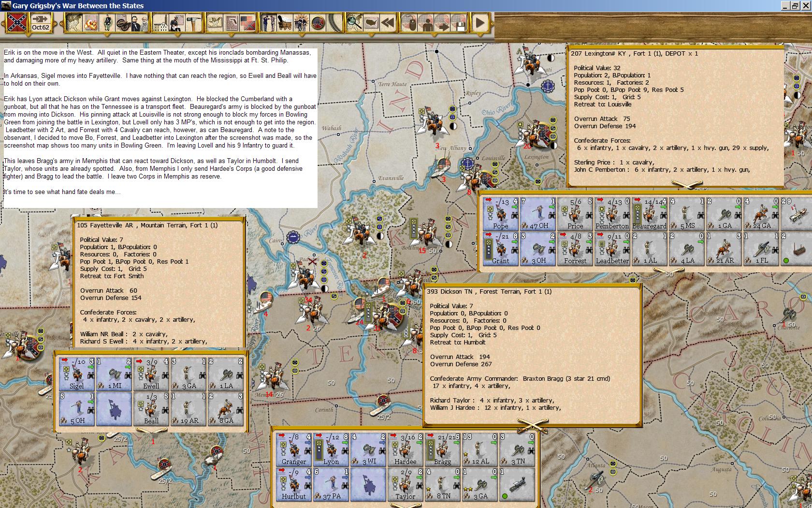This screenshot has height=508, width=812.
Task: Select the Leadbetter leader card
Action: tap(612, 248)
